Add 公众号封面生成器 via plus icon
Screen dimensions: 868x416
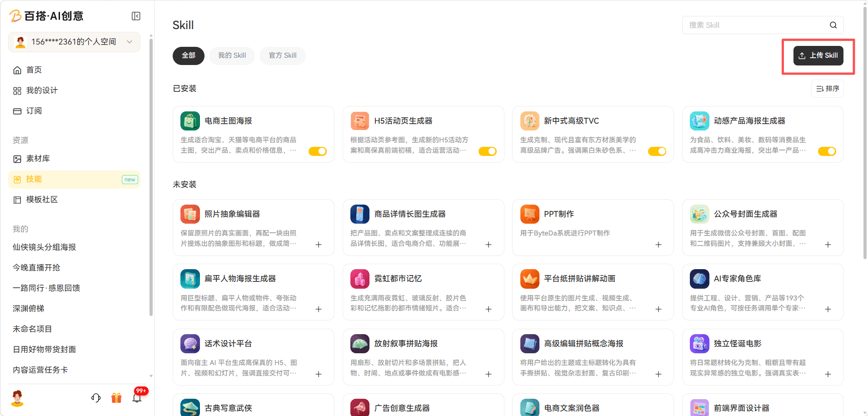pyautogui.click(x=828, y=245)
